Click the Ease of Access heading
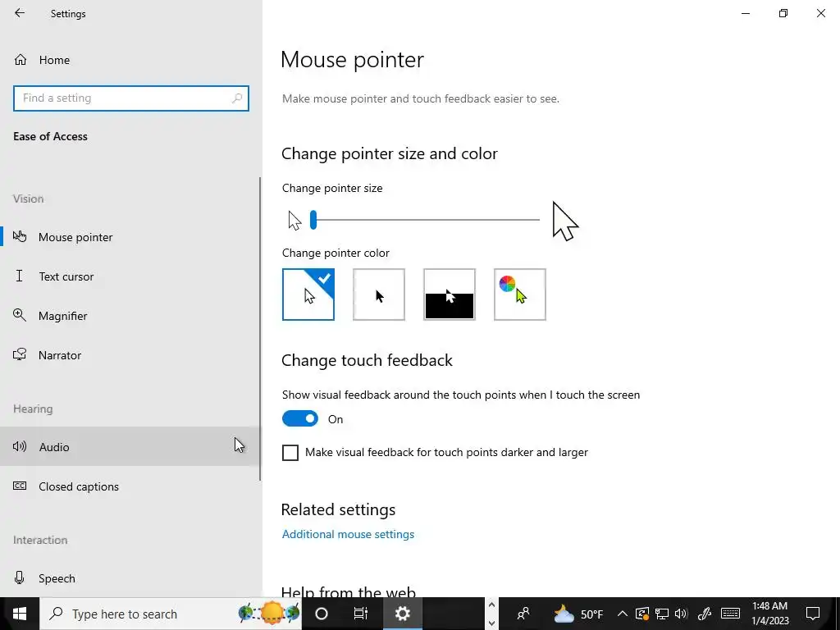Screen dimensions: 840x630 coord(50,137)
